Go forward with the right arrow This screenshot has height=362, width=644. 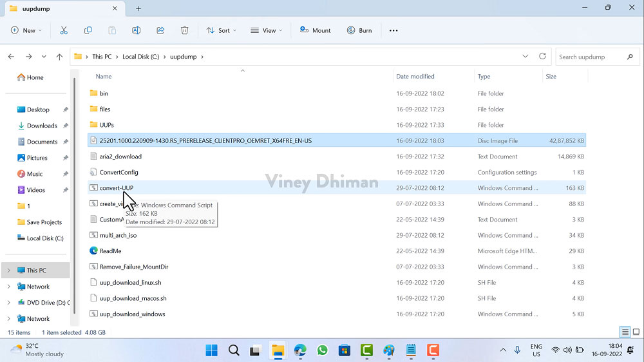tap(29, 57)
